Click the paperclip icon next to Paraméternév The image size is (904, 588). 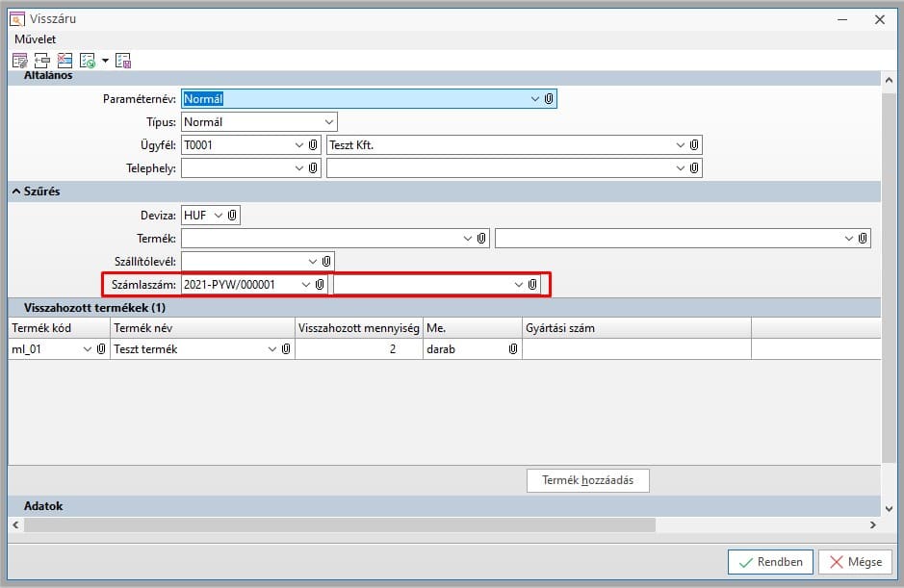[x=549, y=98]
